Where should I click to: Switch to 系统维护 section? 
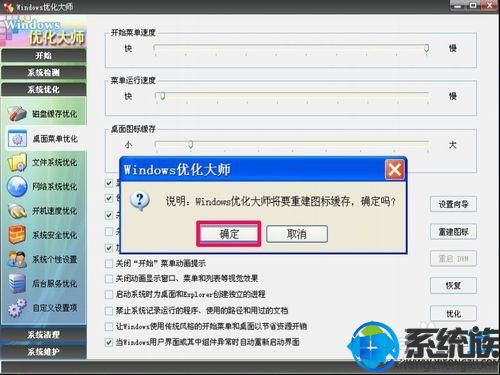[x=44, y=351]
